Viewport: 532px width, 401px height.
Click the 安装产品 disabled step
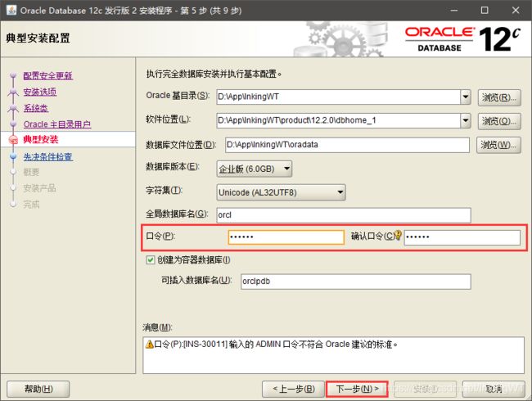(40, 188)
